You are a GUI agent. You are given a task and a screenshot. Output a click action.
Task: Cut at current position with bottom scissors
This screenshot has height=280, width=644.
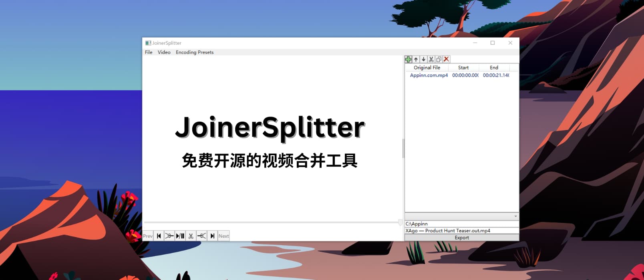(x=191, y=236)
